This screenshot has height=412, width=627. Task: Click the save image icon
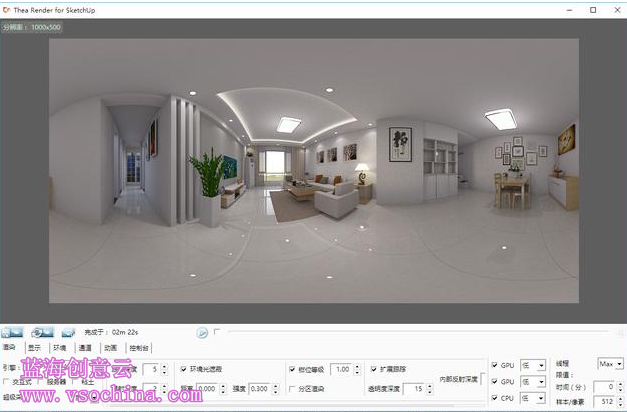[68, 331]
